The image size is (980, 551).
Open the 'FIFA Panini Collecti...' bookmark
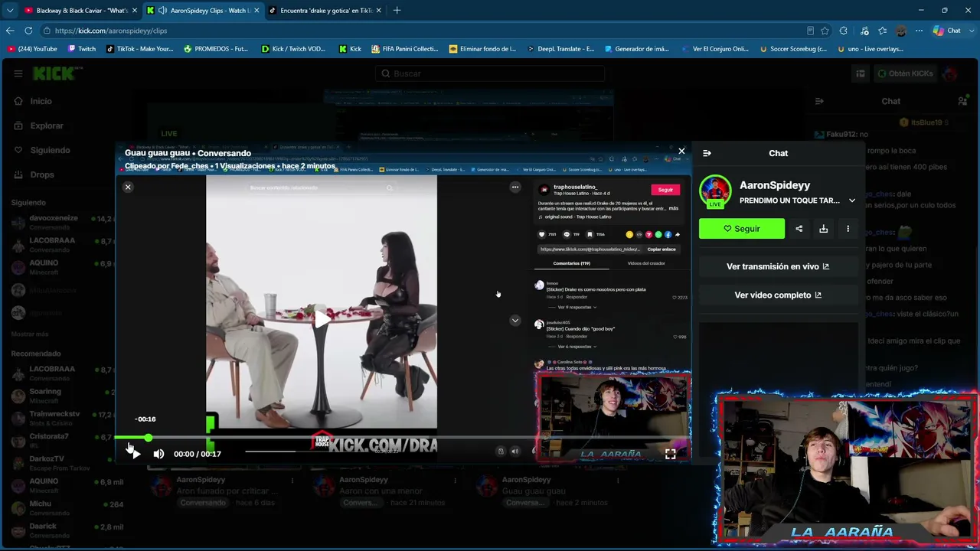pos(405,49)
